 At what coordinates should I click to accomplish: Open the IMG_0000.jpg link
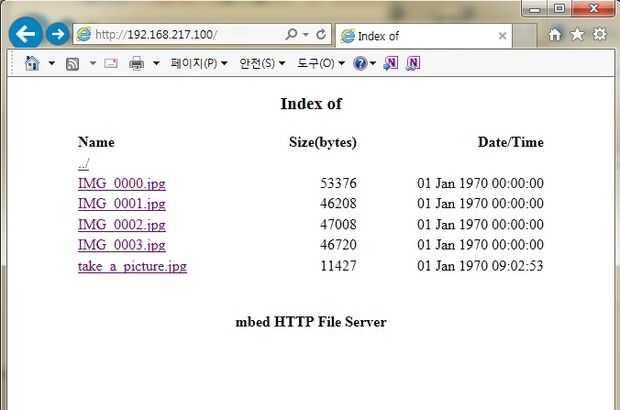[x=122, y=183]
